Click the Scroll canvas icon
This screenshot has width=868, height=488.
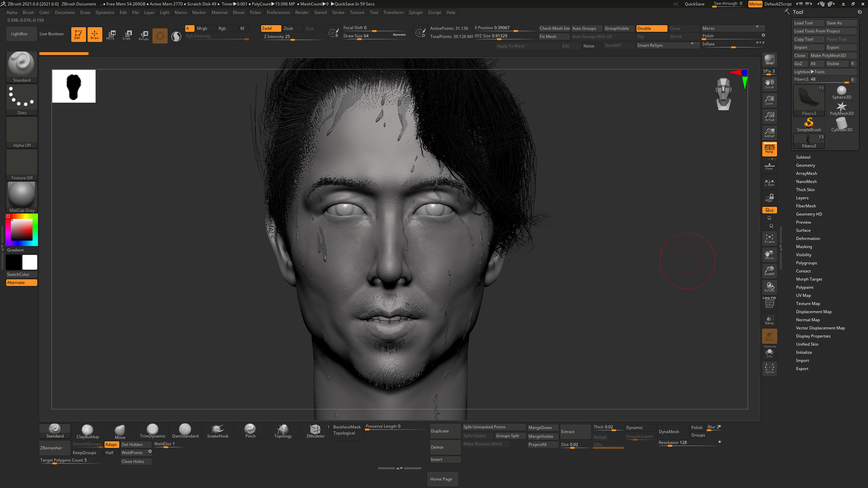[x=770, y=84]
